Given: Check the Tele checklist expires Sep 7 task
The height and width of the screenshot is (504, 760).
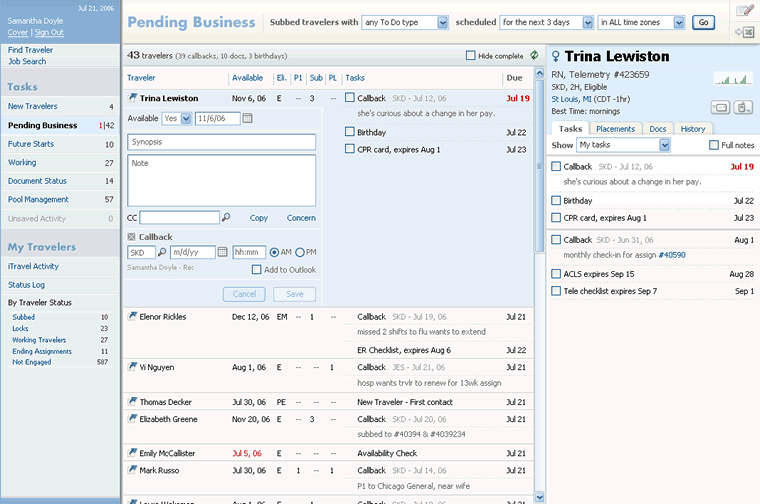Looking at the screenshot, I should coord(556,291).
